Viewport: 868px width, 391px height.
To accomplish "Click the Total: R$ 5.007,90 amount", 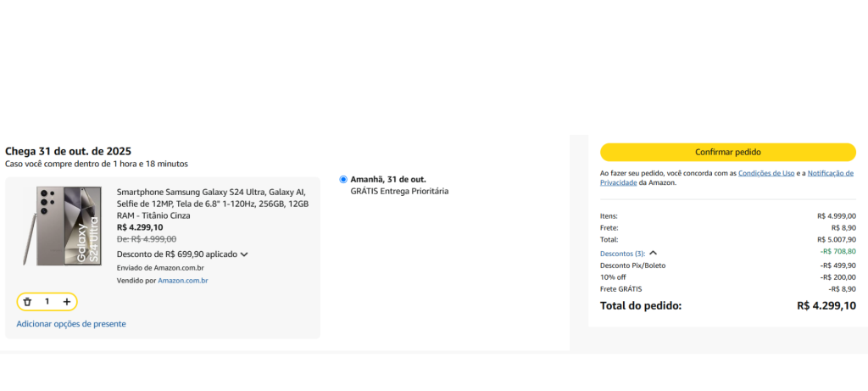I will [x=837, y=240].
